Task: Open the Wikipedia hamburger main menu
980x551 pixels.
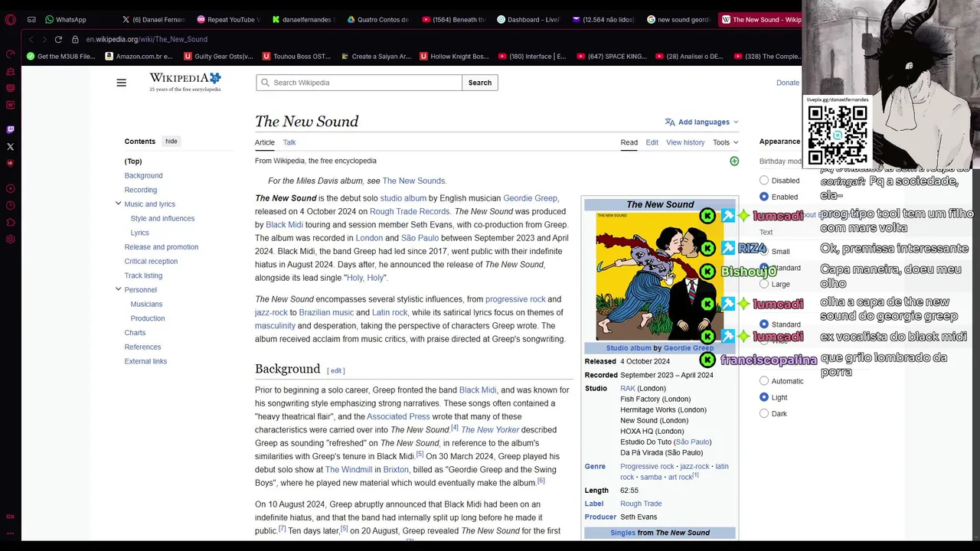Action: click(x=121, y=83)
